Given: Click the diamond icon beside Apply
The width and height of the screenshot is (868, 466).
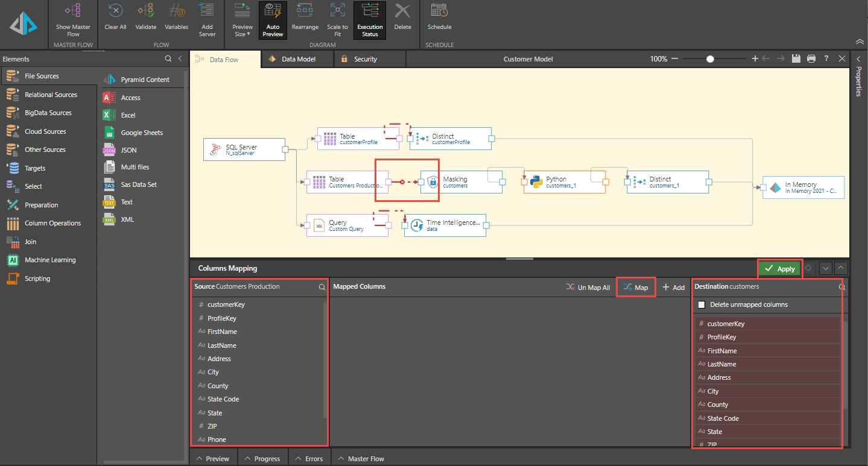Looking at the screenshot, I should click(x=809, y=268).
